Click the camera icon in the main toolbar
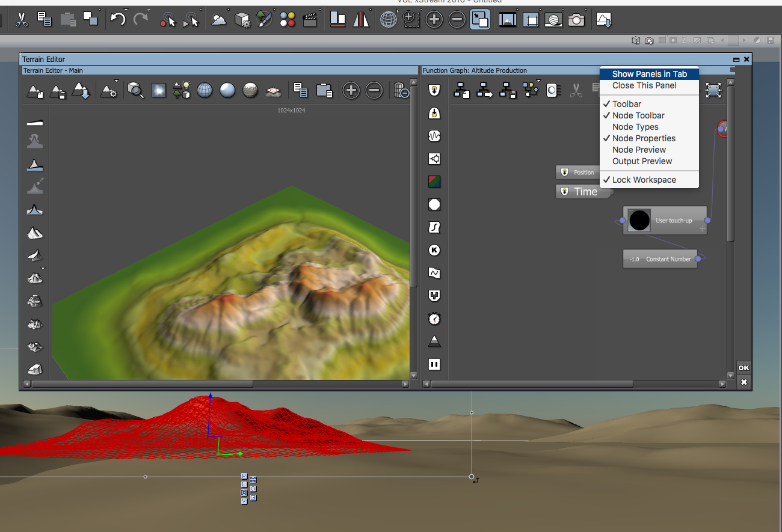Viewport: 782px width, 532px height. click(576, 20)
